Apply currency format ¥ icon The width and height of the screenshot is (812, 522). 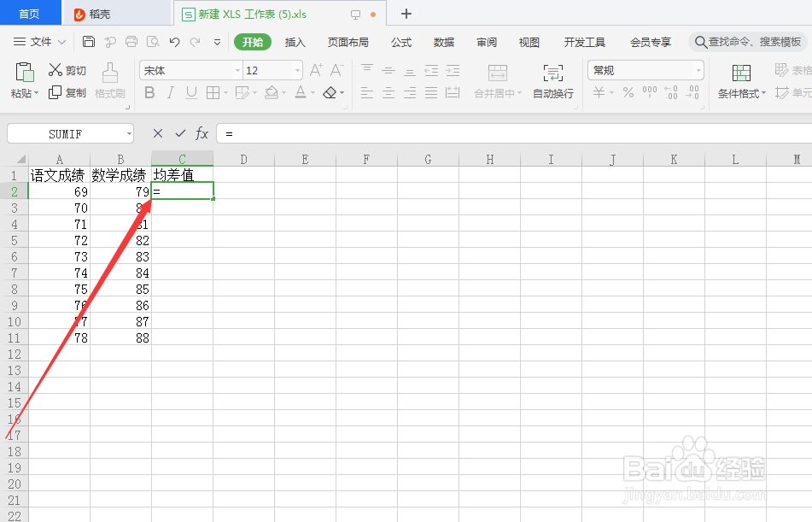coord(599,93)
